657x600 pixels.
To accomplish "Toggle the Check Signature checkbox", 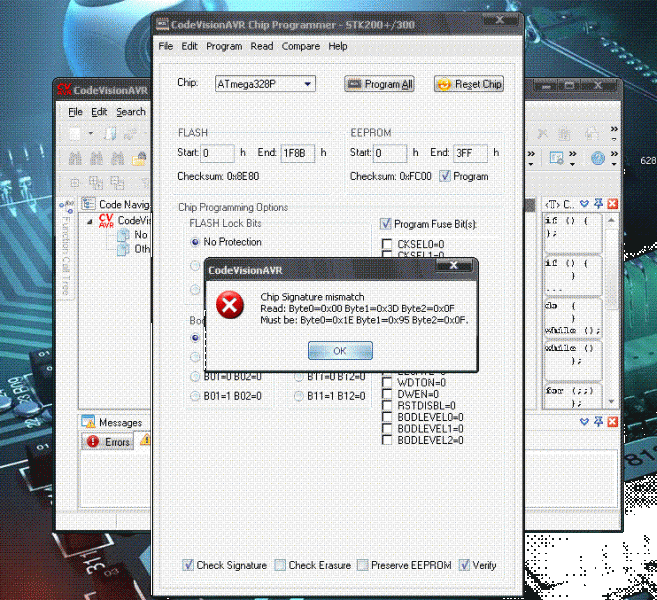I will point(188,565).
